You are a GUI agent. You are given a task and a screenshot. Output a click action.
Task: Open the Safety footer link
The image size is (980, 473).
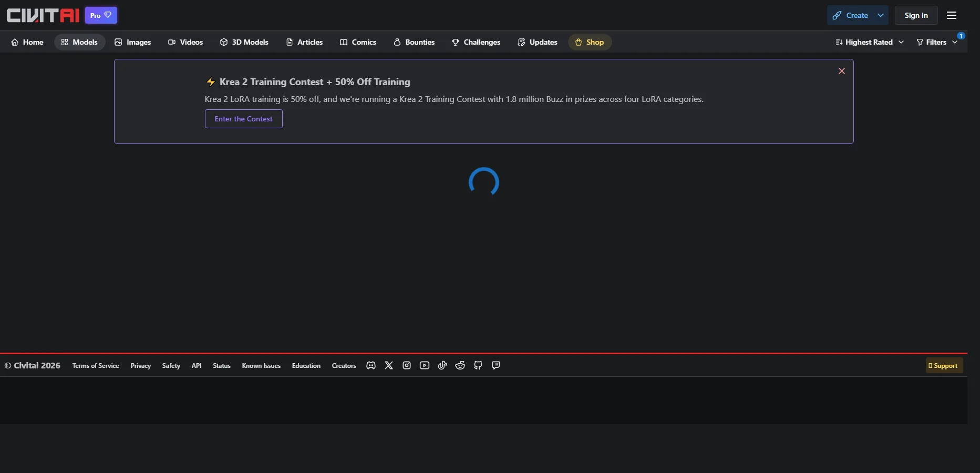pos(171,366)
